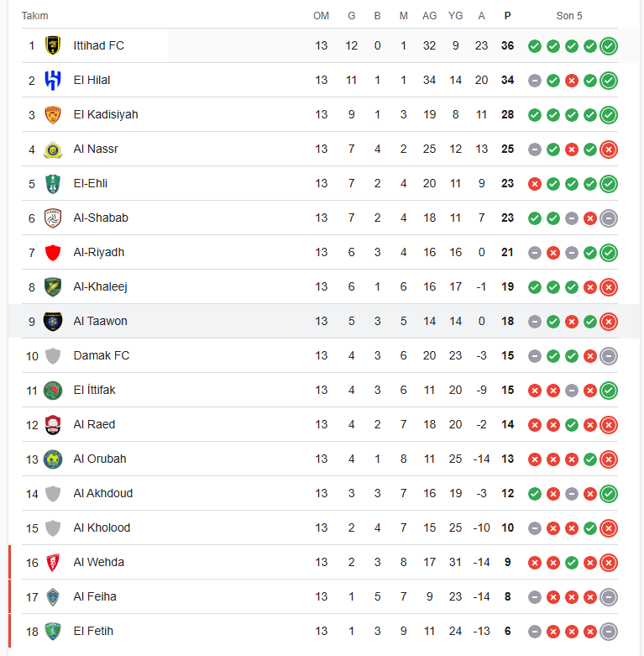
Task: Open the Damak FC team page
Action: [102, 355]
